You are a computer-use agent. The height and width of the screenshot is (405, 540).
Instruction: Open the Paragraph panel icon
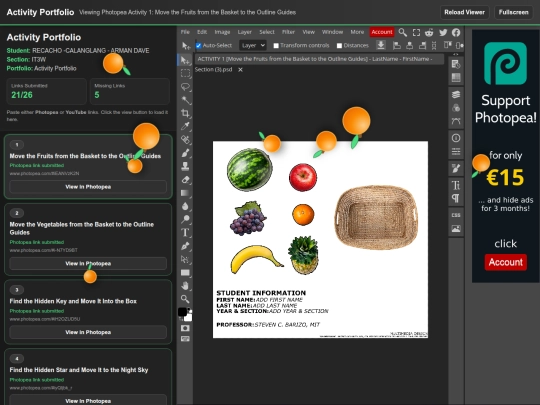click(x=456, y=198)
